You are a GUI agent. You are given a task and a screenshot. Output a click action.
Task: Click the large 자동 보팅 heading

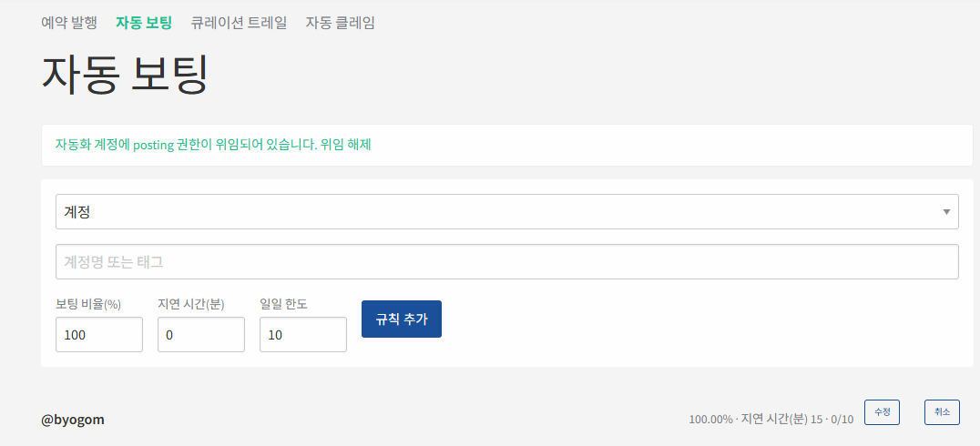coord(124,75)
